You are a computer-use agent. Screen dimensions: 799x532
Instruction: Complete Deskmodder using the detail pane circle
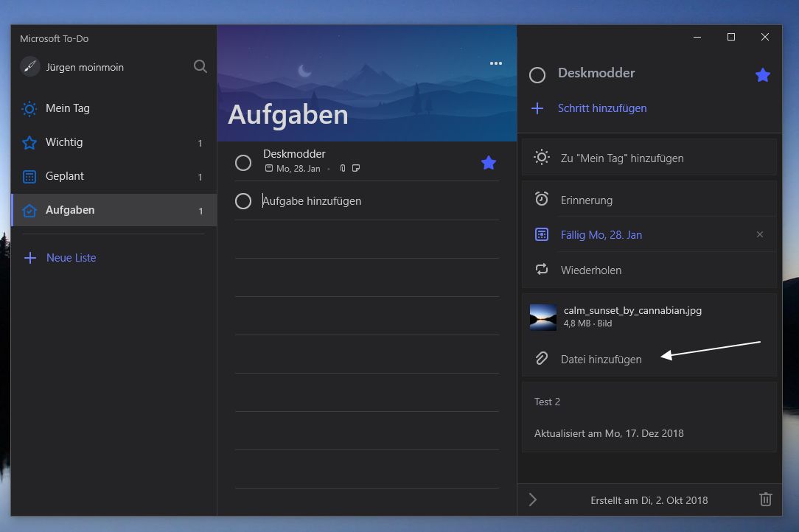(537, 75)
